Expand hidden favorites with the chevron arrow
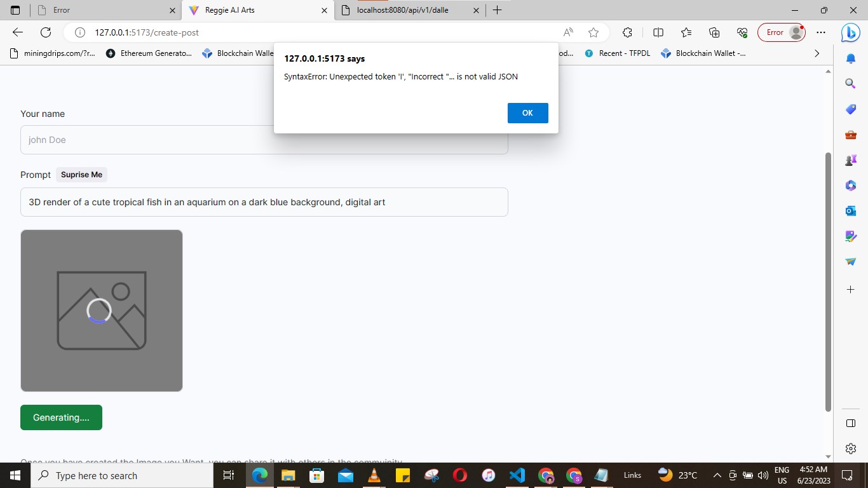 (x=817, y=53)
